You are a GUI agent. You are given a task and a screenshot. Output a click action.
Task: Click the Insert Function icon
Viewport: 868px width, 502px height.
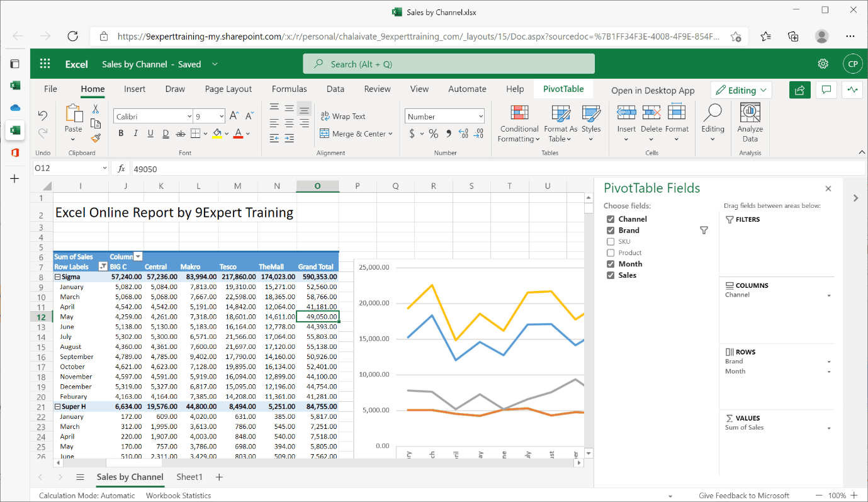pyautogui.click(x=120, y=167)
